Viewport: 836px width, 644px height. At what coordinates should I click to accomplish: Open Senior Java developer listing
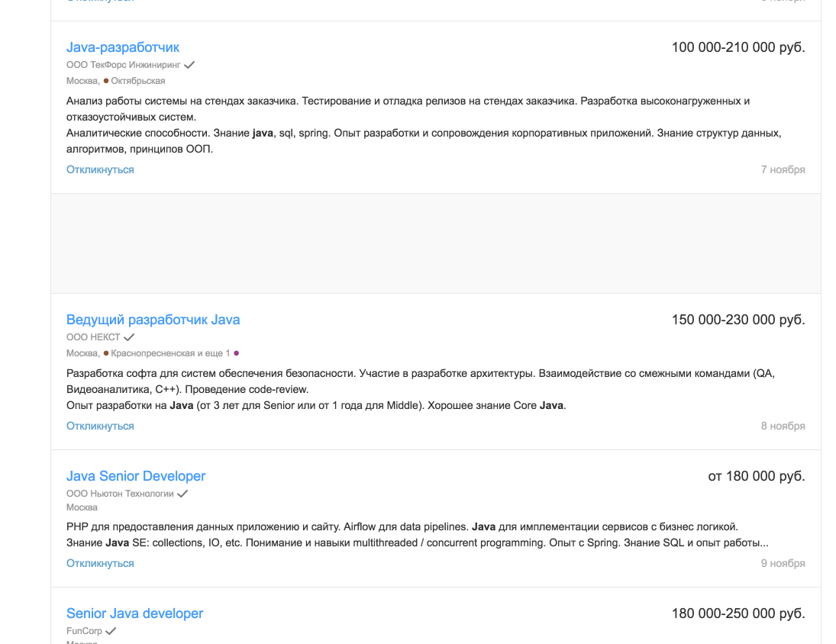(x=135, y=613)
